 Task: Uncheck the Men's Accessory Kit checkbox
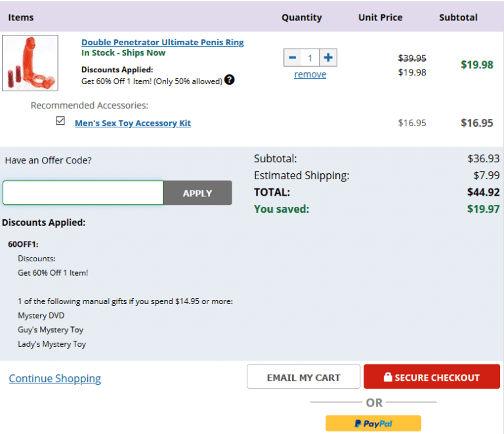pyautogui.click(x=60, y=121)
